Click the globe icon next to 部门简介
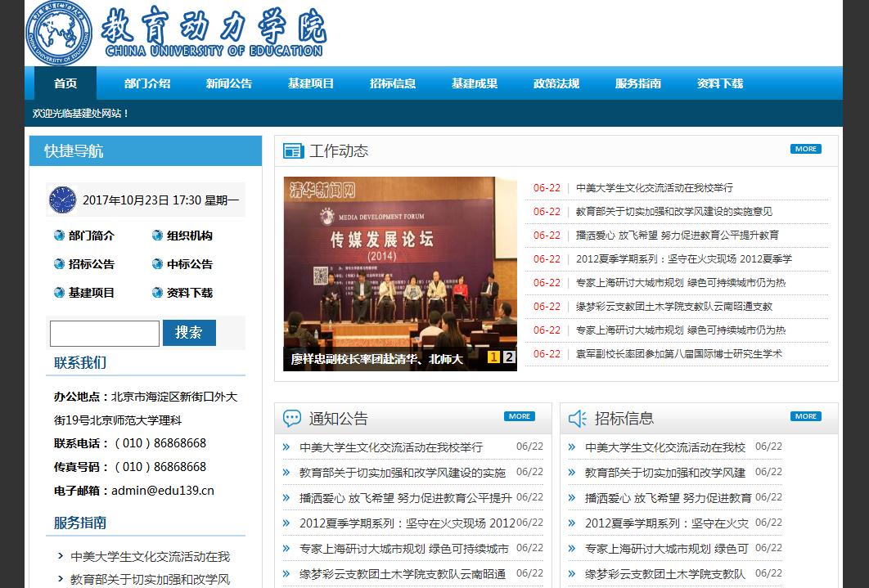This screenshot has width=869, height=588. (x=59, y=236)
